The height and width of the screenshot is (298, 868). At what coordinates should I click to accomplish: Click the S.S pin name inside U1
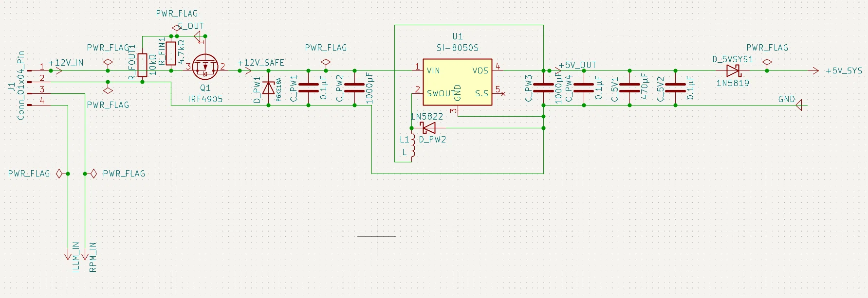(481, 93)
